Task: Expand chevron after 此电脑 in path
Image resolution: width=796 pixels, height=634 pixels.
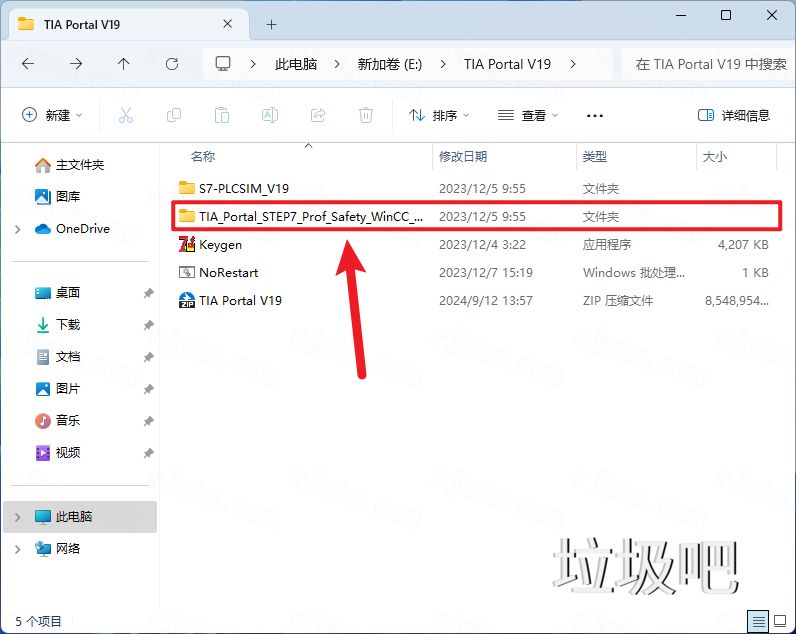Action: point(337,64)
